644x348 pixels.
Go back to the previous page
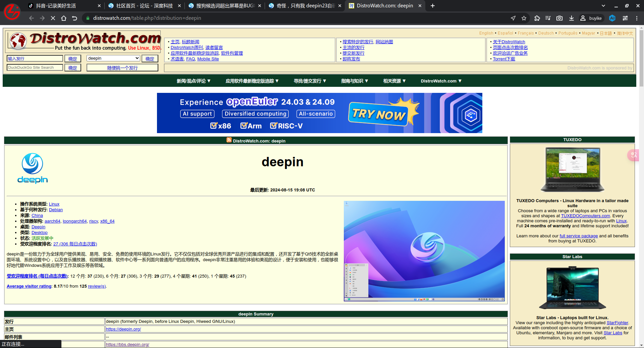point(31,18)
